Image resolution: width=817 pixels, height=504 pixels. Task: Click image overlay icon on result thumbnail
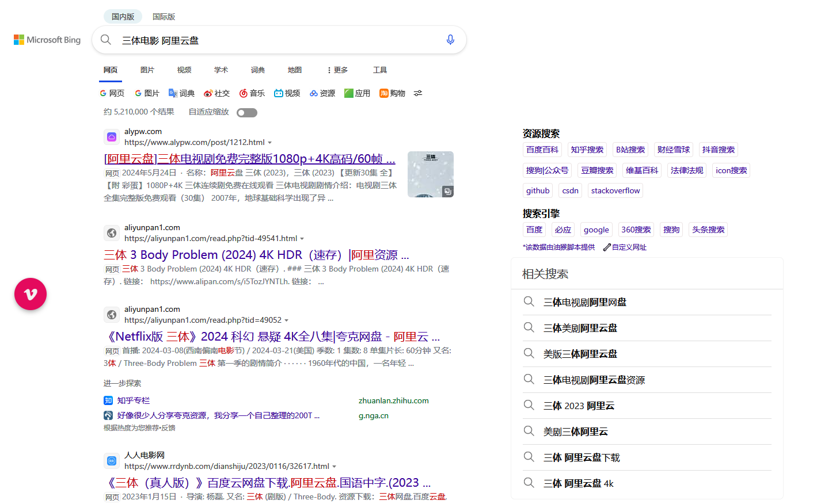[447, 192]
